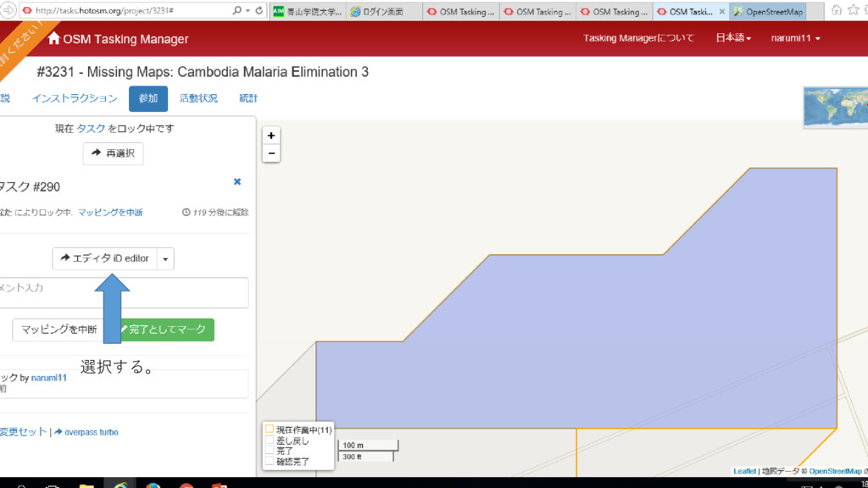
Task: Click 完了としてマーク green button
Action: 167,330
